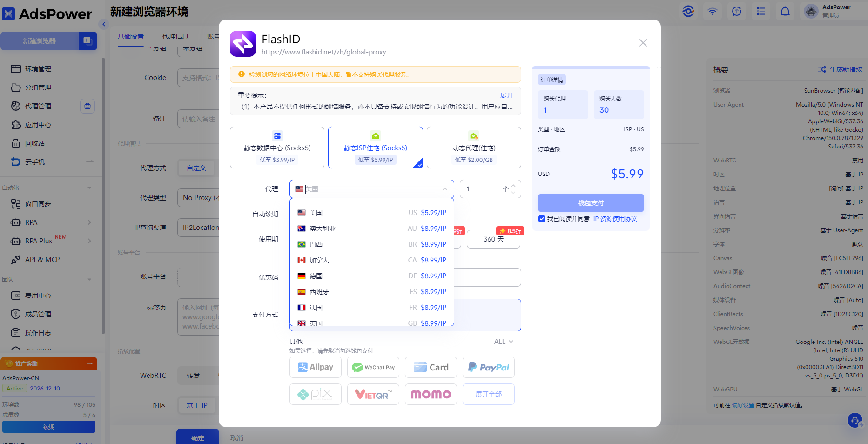Open the notification bell icon

[785, 11]
